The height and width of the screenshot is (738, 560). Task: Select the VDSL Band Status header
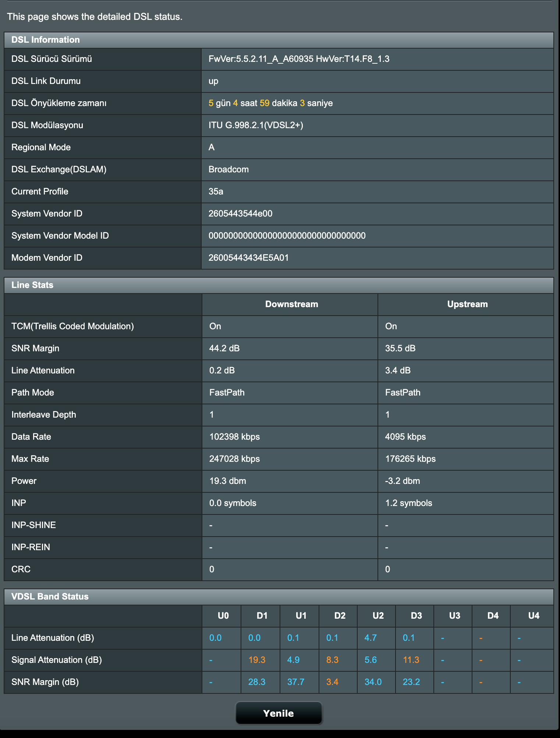pyautogui.click(x=279, y=597)
